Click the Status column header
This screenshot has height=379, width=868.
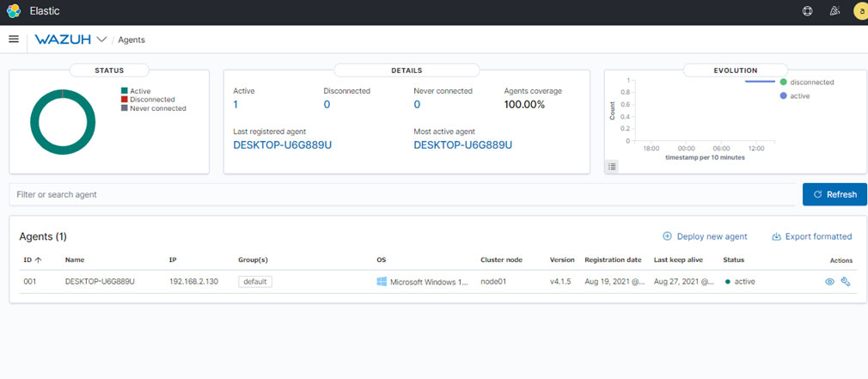pos(733,260)
